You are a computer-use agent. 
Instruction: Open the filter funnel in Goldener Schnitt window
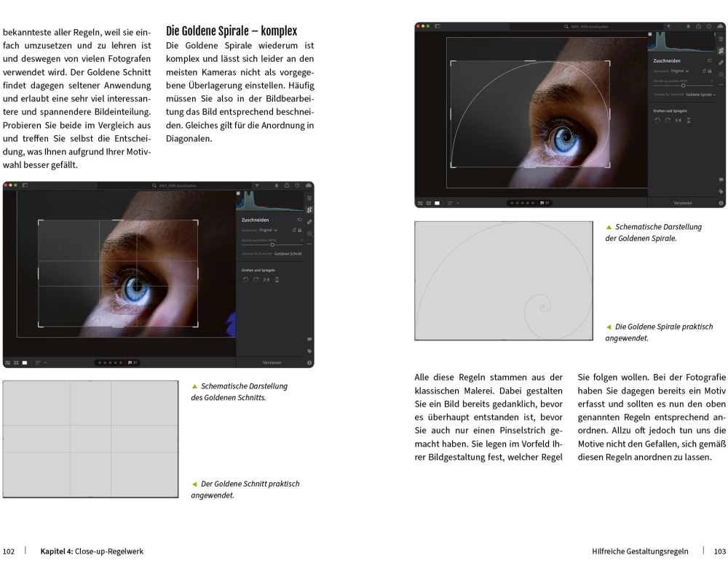256,186
